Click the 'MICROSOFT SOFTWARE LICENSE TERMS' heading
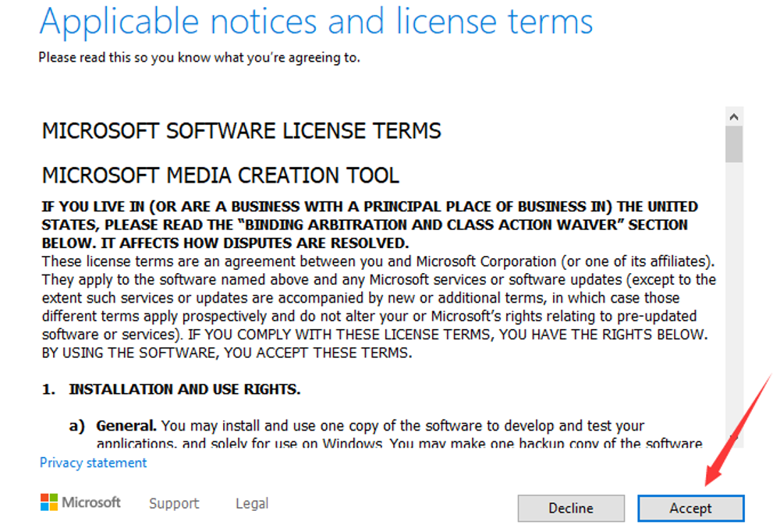Viewport: 773px width, 532px height. [x=241, y=130]
